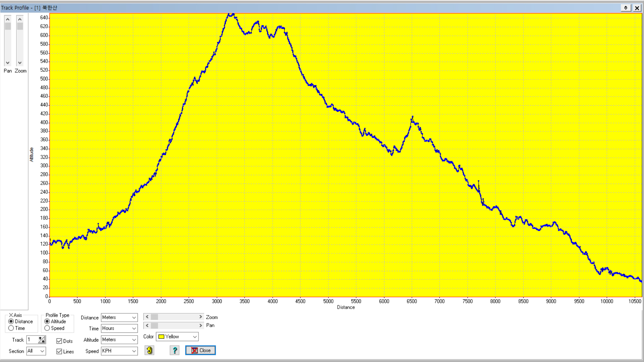Select Time for the X Axis
644x362 pixels.
click(11, 328)
